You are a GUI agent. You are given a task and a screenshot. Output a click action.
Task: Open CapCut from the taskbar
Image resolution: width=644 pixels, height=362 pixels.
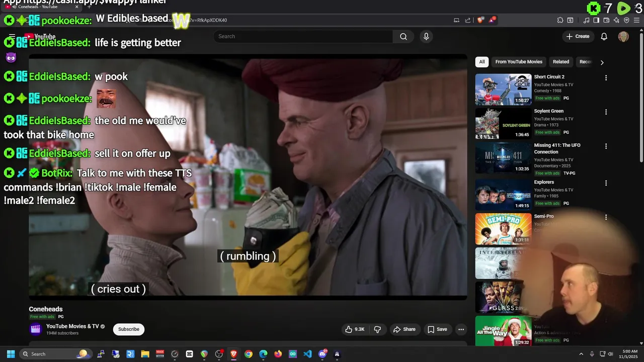pos(189,354)
